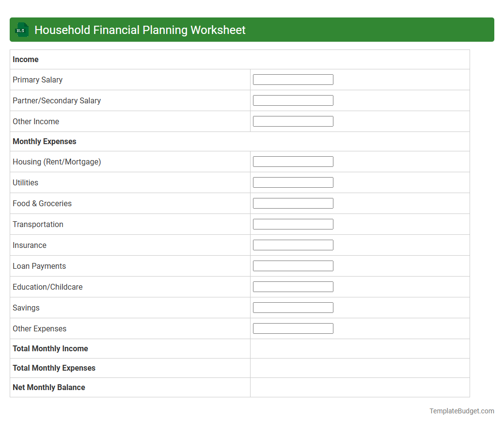Image resolution: width=504 pixels, height=425 pixels.
Task: Click the Loan Payments input field
Action: coord(293,265)
